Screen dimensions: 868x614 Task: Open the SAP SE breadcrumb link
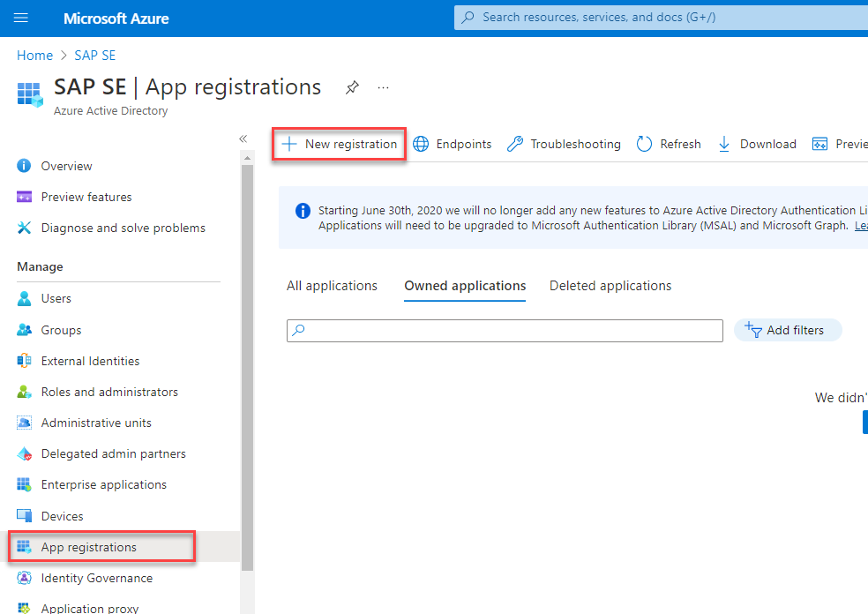(95, 56)
